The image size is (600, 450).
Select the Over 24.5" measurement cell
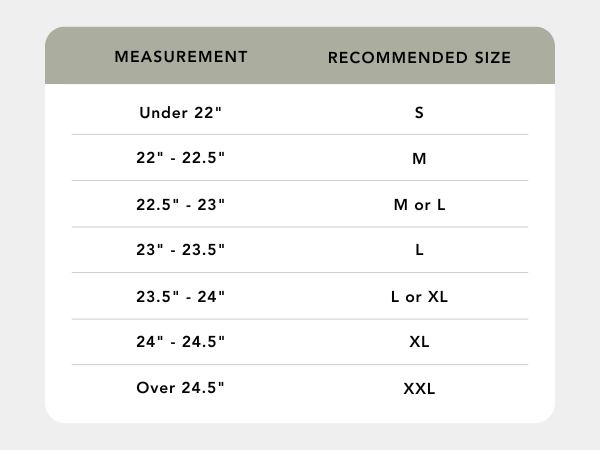tap(181, 388)
